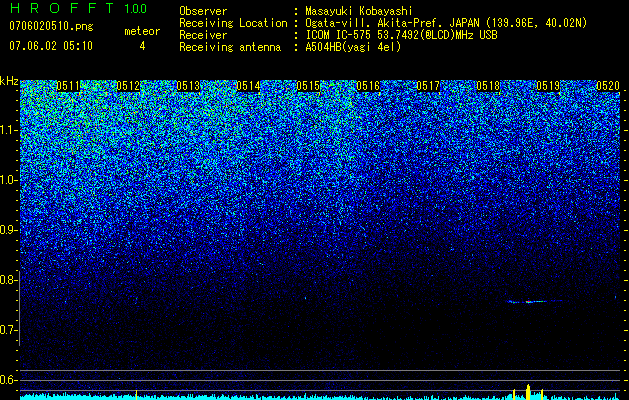Click the Receiving Location label
This screenshot has height=400, width=629.
pyautogui.click(x=233, y=23)
